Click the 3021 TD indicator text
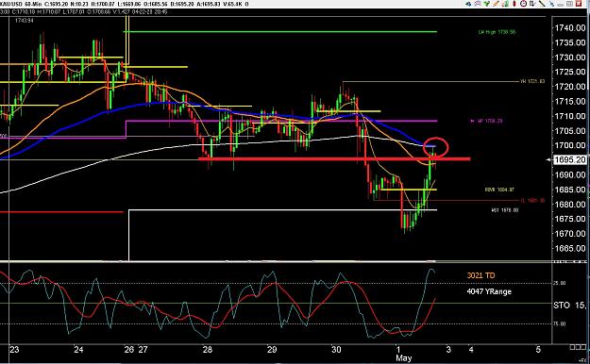590x364 pixels. tap(480, 275)
